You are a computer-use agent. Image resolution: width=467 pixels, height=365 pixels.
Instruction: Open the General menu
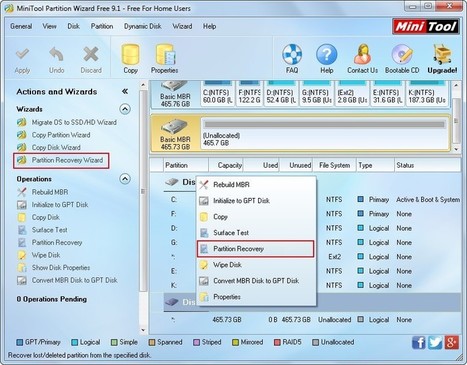tap(21, 26)
